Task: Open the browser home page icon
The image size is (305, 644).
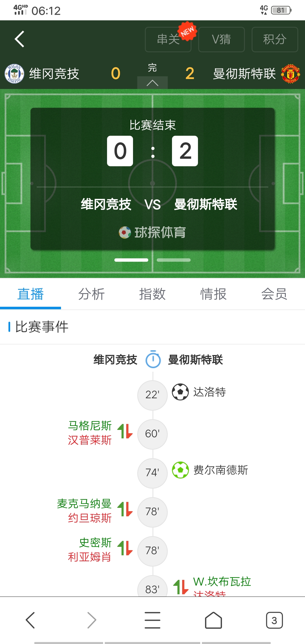Action: [213, 620]
